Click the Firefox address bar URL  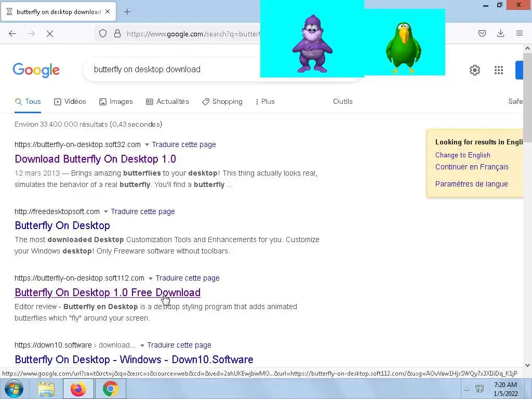point(193,34)
